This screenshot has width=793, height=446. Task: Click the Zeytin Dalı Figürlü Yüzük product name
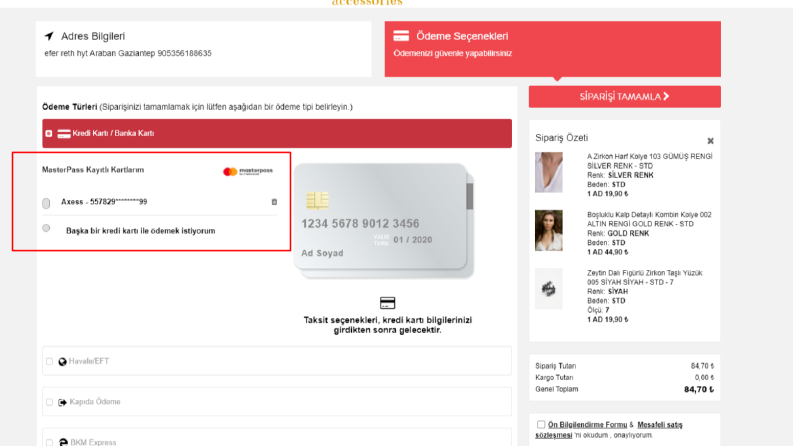(x=644, y=277)
